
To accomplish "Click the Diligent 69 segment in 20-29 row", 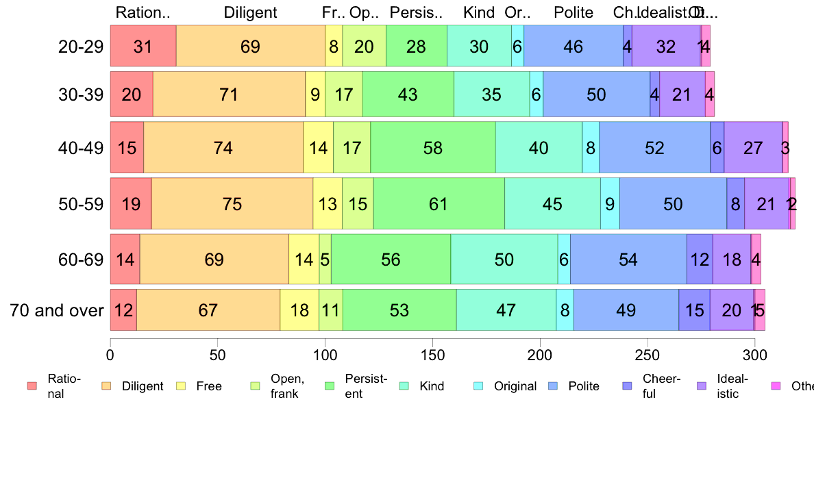I will coord(251,46).
